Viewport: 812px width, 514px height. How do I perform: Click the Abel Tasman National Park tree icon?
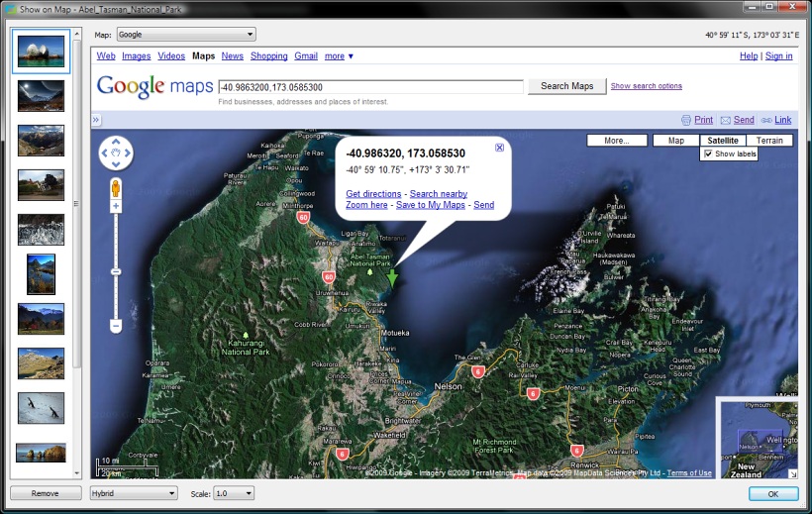pyautogui.click(x=369, y=272)
